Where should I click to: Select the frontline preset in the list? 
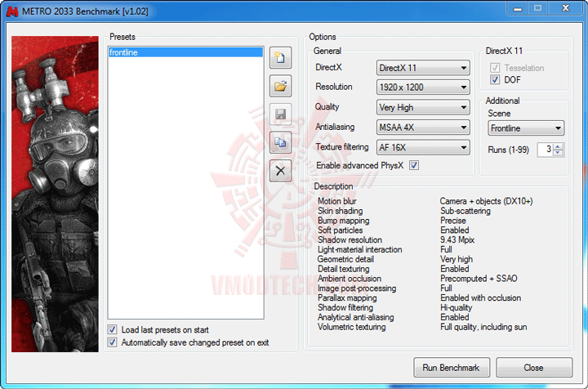(185, 52)
